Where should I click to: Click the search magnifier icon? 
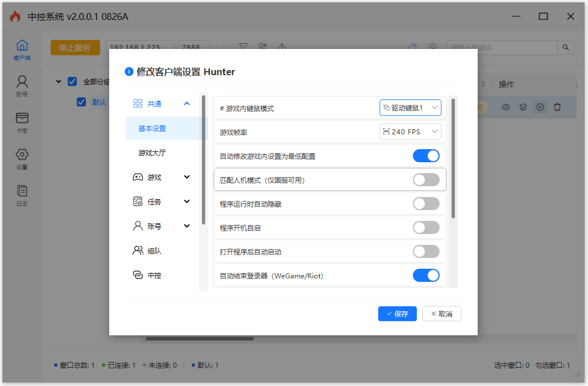tap(565, 48)
